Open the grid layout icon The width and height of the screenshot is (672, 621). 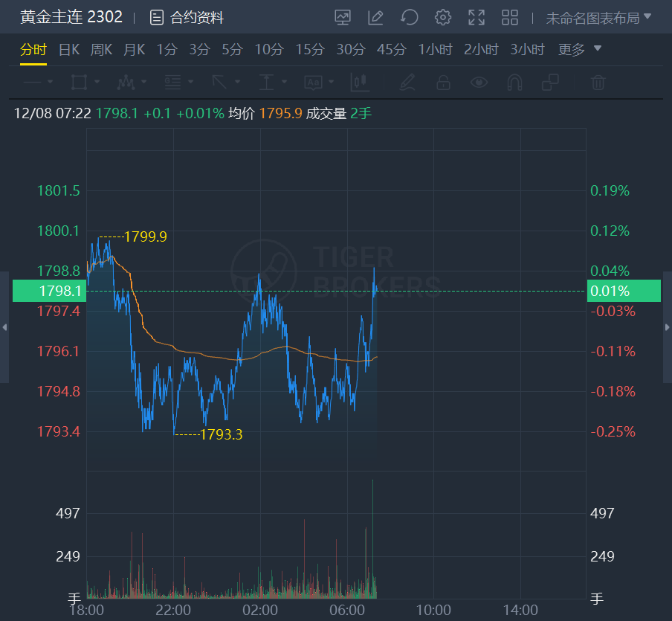click(x=510, y=17)
